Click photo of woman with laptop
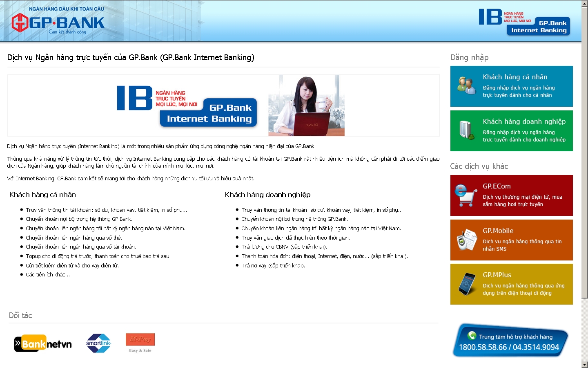588x368 pixels. click(306, 105)
